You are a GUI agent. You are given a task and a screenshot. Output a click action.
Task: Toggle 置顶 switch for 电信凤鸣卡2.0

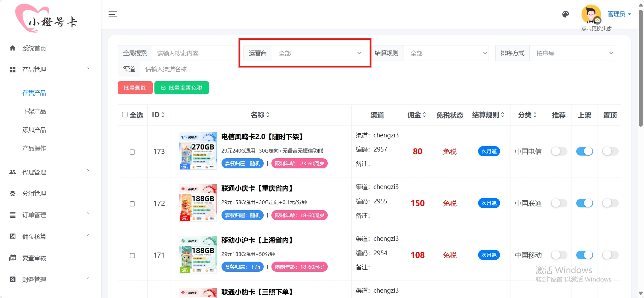[610, 152]
